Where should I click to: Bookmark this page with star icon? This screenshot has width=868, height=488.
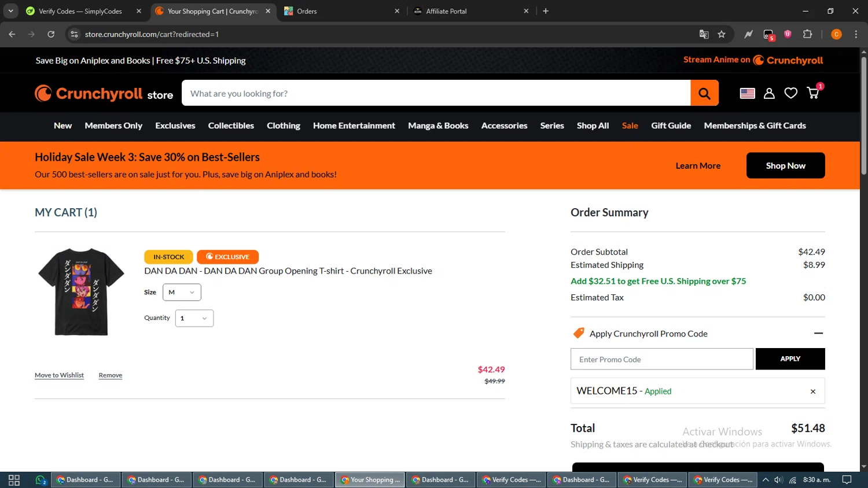pyautogui.click(x=722, y=34)
